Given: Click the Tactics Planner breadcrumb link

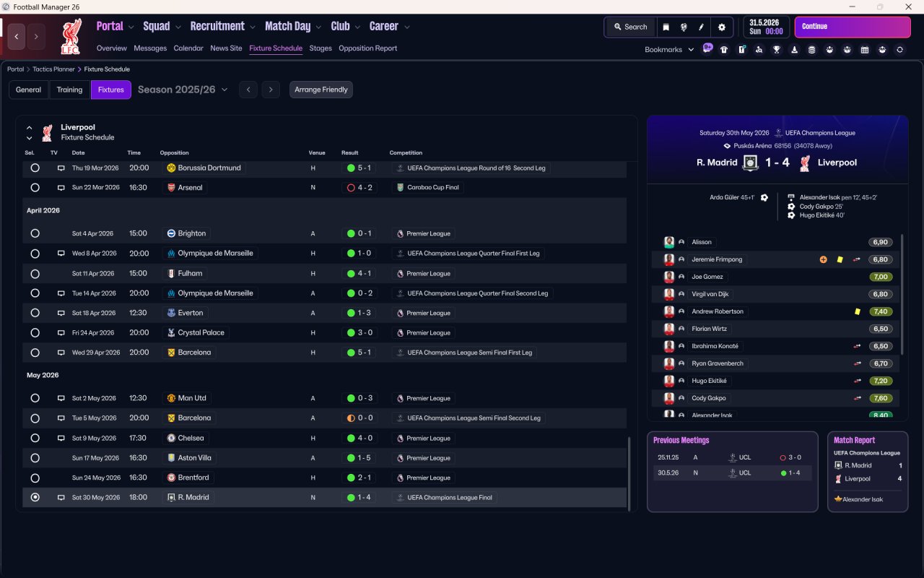Looking at the screenshot, I should pyautogui.click(x=54, y=69).
